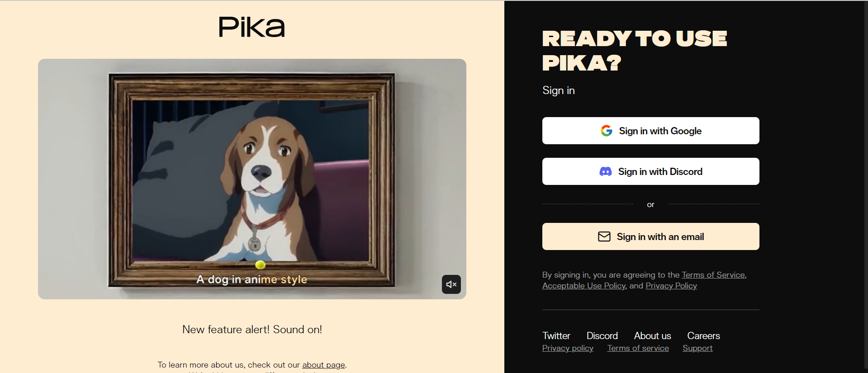Open the Twitter footer link
This screenshot has height=373, width=868.
(556, 335)
